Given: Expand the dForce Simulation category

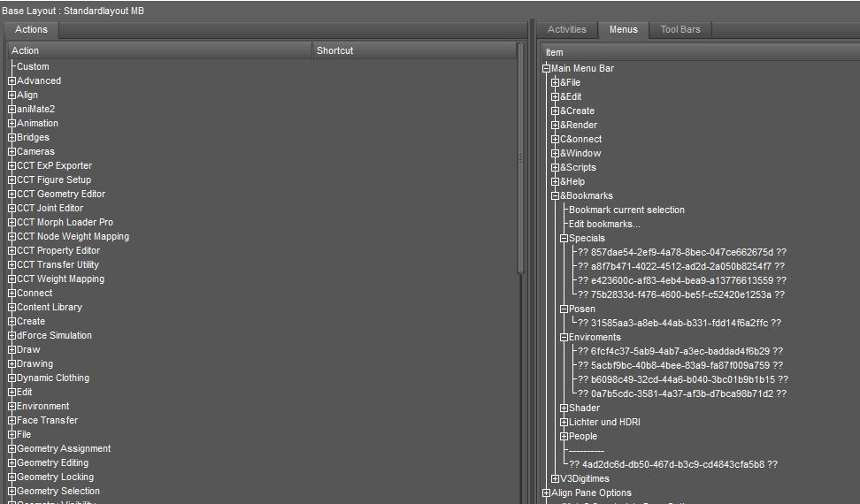Looking at the screenshot, I should coord(12,335).
